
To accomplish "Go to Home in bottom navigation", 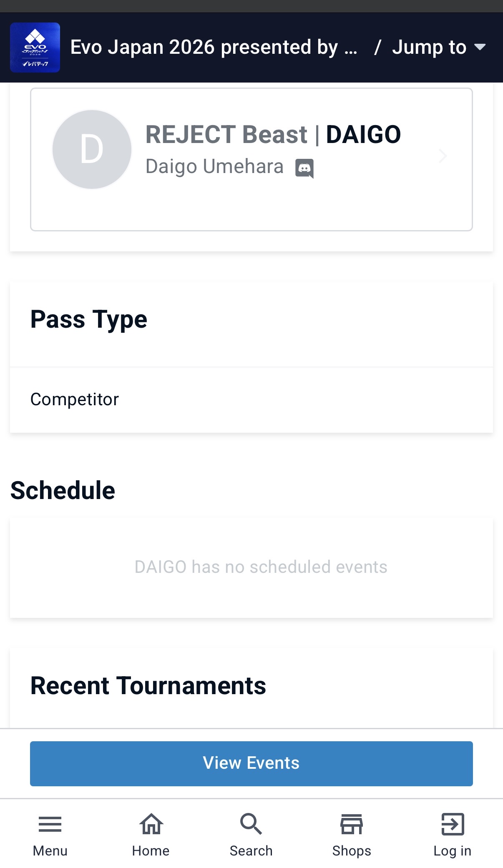I will point(151,824).
